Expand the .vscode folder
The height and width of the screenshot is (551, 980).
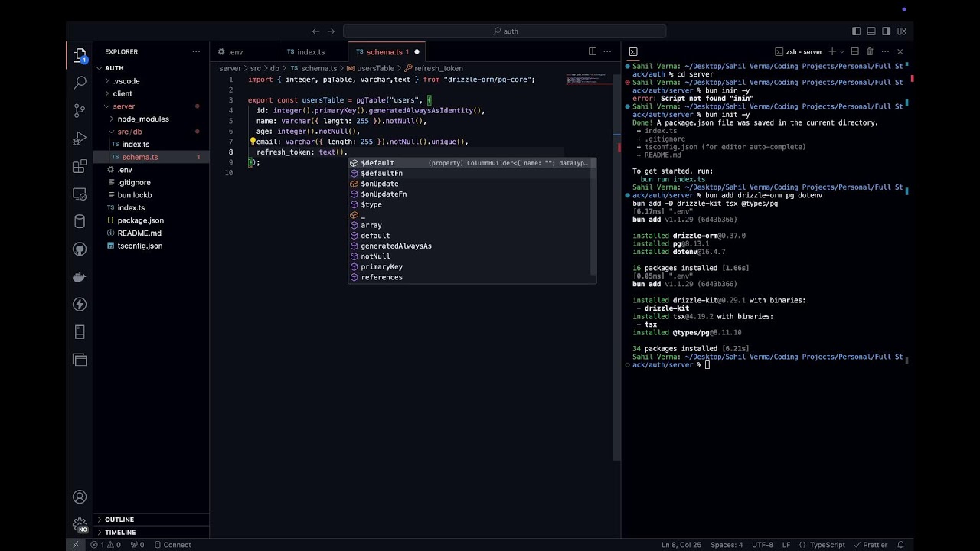[x=151, y=81]
